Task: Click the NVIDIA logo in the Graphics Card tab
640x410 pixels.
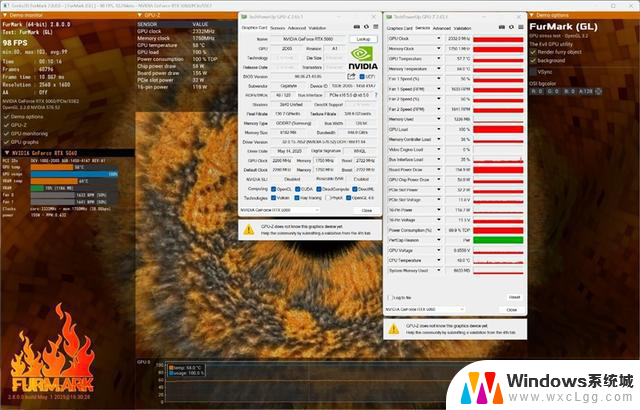Action: [362, 59]
